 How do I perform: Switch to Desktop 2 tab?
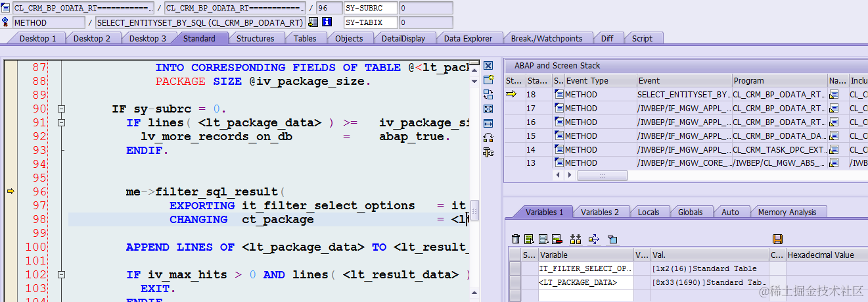pyautogui.click(x=92, y=38)
